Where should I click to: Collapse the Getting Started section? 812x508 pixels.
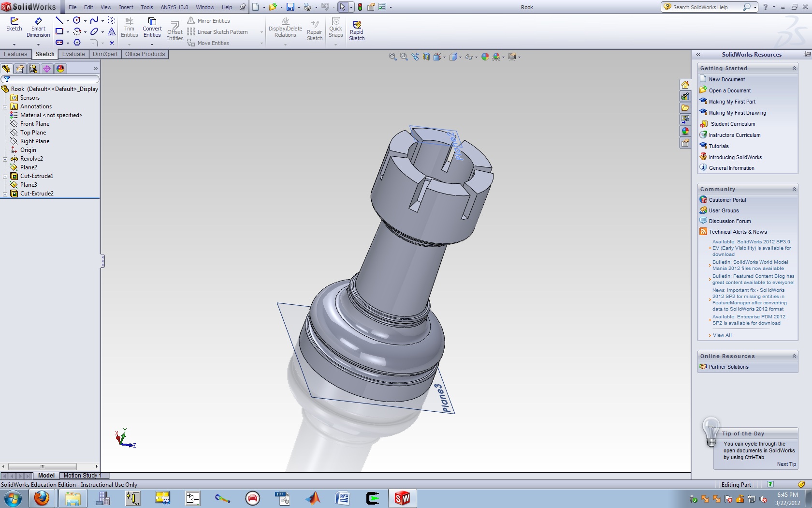tap(794, 68)
